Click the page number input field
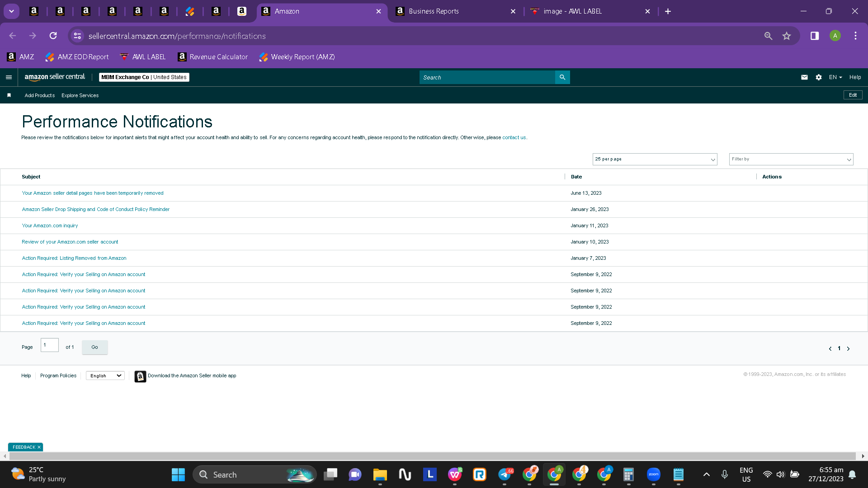The width and height of the screenshot is (868, 488). 50,345
